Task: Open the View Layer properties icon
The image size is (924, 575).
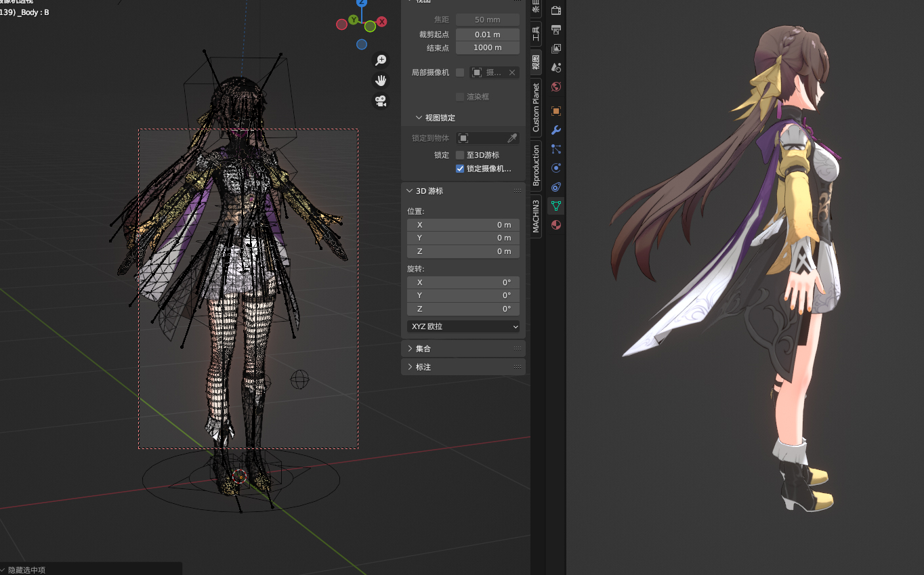Action: [x=556, y=49]
